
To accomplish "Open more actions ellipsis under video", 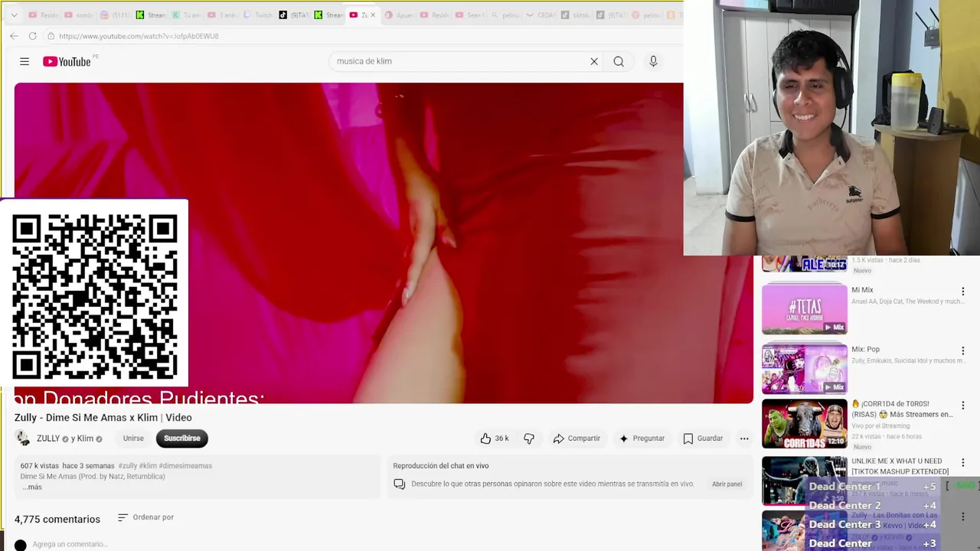I will tap(744, 439).
